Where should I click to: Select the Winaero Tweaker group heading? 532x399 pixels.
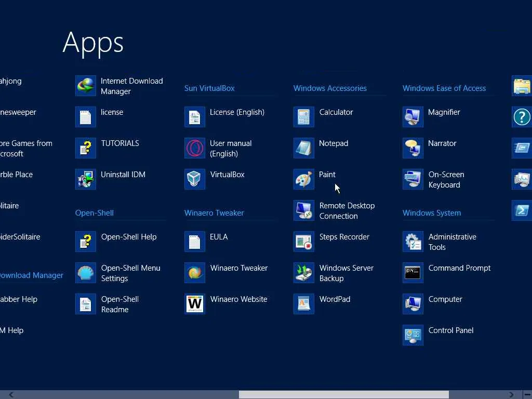214,213
